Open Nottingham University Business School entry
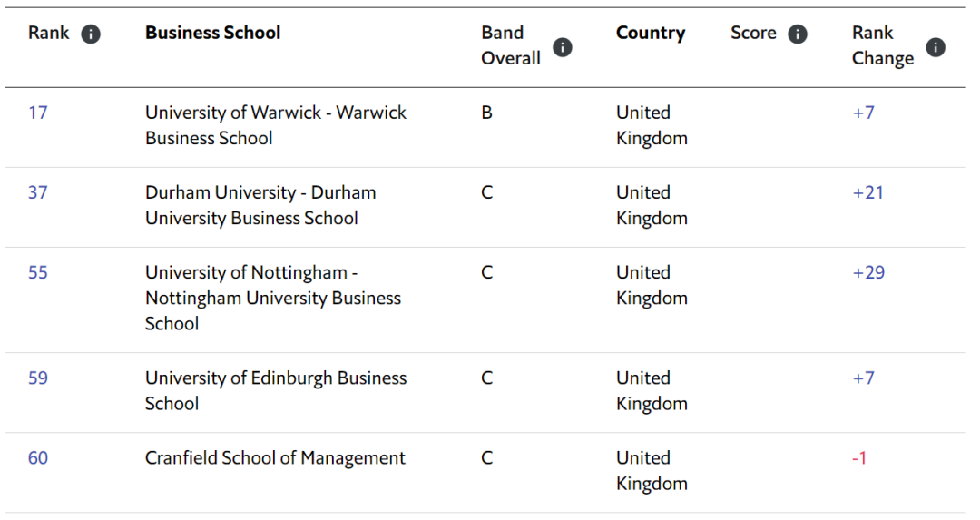This screenshot has width=980, height=520. pyautogui.click(x=272, y=298)
